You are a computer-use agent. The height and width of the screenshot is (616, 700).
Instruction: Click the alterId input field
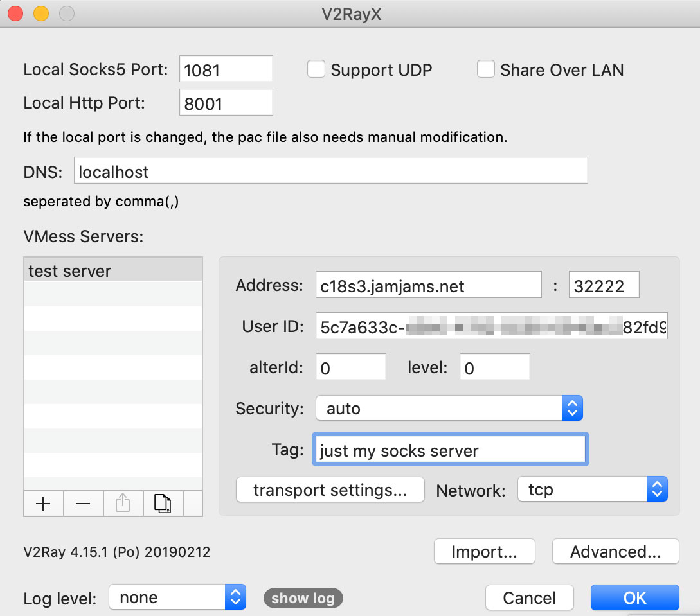tap(351, 367)
